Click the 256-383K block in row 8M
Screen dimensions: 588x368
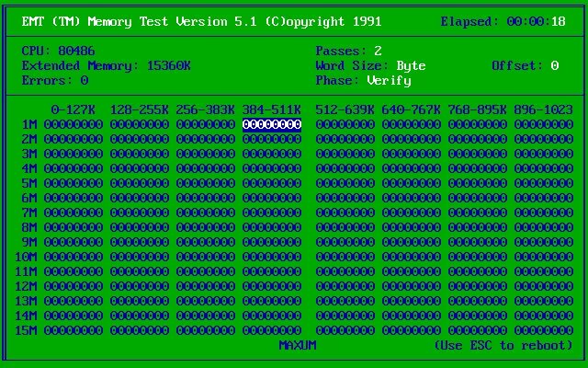[206, 227]
